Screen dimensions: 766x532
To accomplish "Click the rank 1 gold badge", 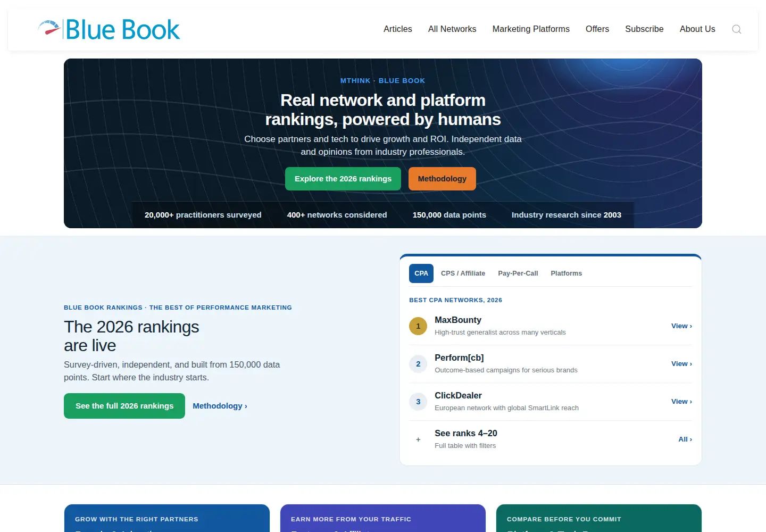I will click(418, 326).
